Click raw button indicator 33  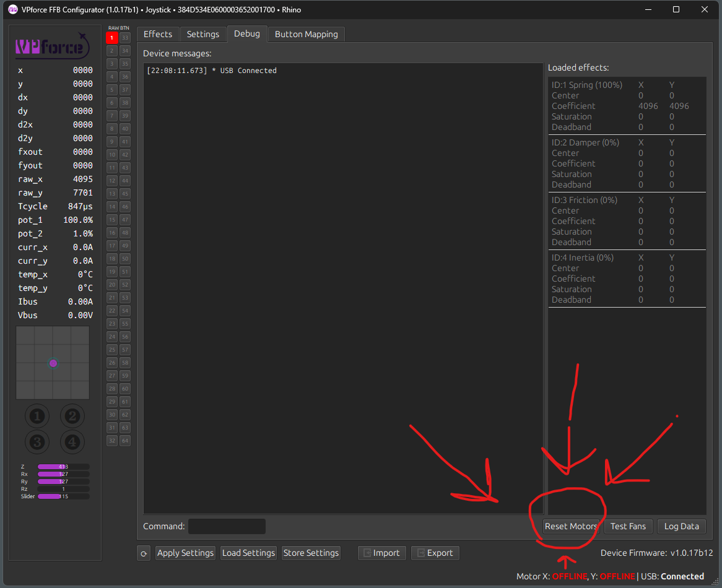125,38
